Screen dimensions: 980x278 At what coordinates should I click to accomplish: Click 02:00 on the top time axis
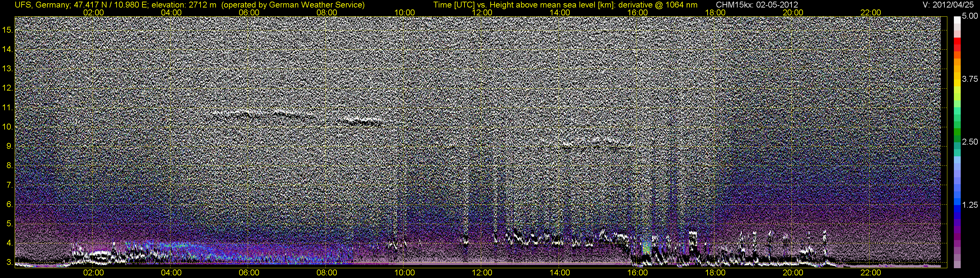[93, 12]
